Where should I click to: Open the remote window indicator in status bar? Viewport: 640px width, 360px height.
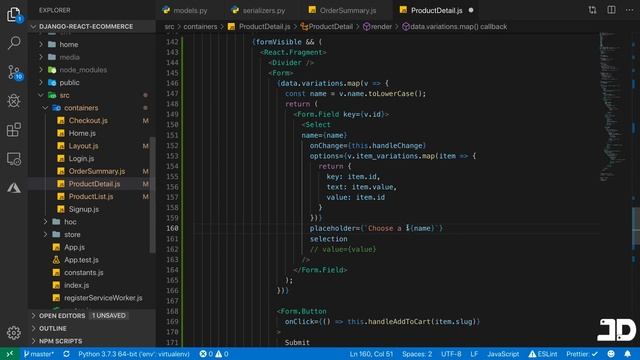10,354
